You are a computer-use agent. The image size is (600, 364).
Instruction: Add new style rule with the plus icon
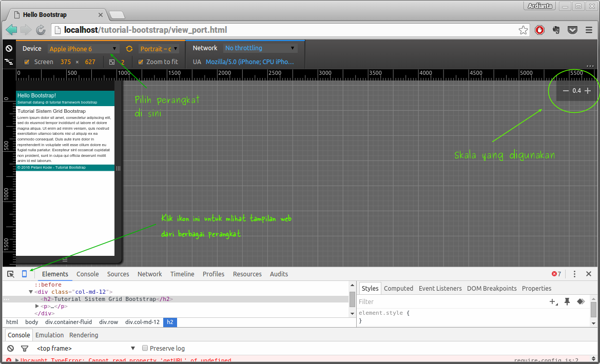pyautogui.click(x=553, y=301)
